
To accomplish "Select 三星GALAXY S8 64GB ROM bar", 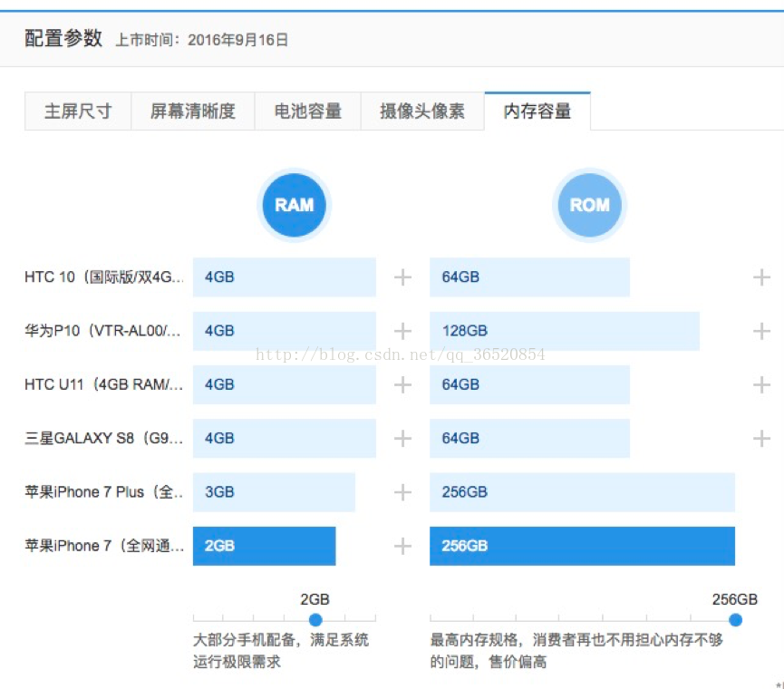I will (529, 439).
